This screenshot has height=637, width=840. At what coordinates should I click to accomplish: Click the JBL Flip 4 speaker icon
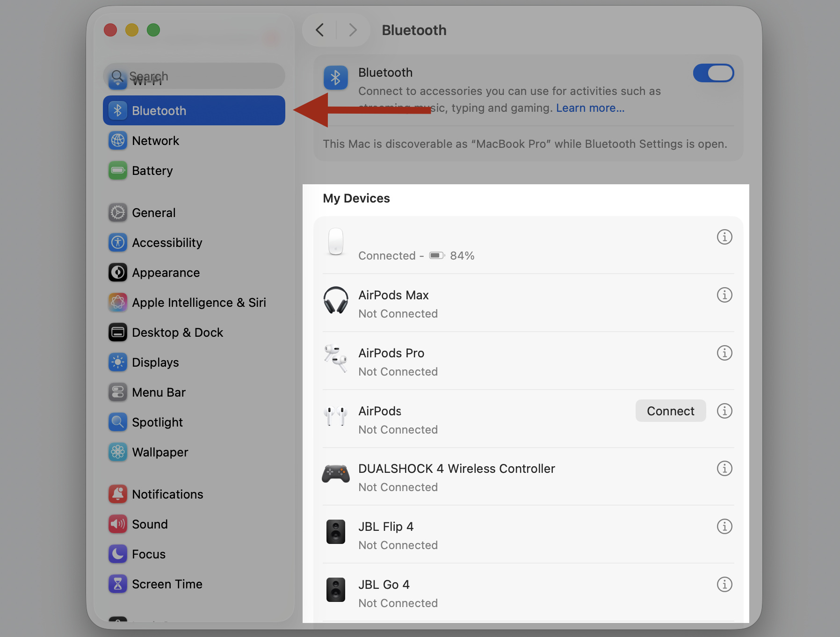click(x=336, y=532)
